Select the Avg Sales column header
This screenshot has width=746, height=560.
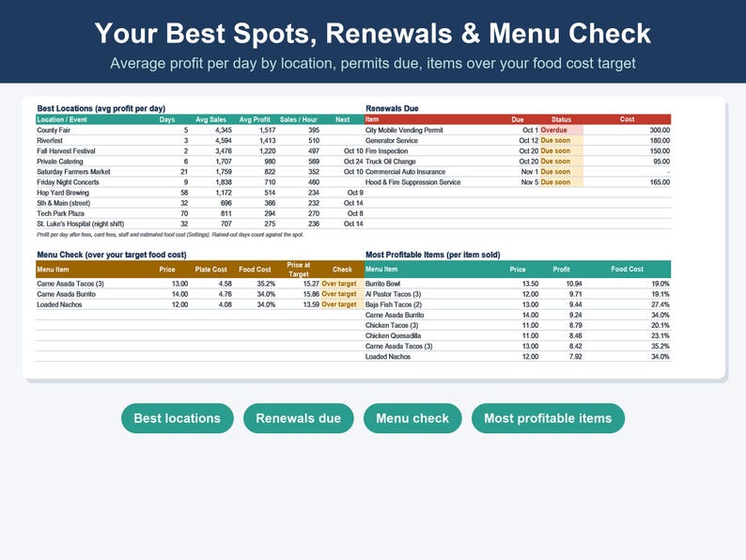(x=210, y=119)
